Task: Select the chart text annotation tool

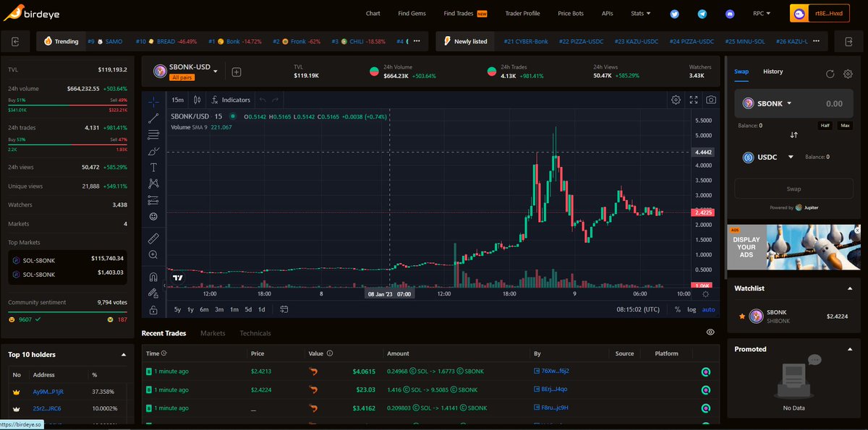Action: pyautogui.click(x=153, y=167)
